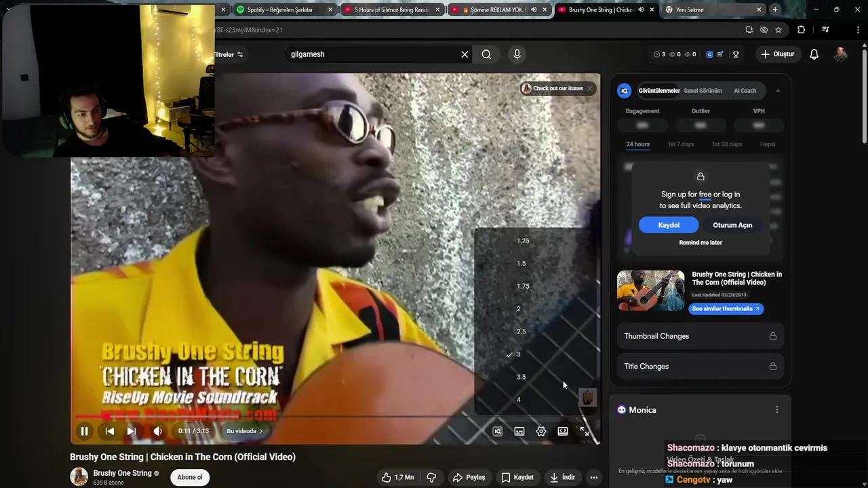The image size is (868, 488).
Task: Click the Kaydol sign-up button
Action: pyautogui.click(x=669, y=225)
